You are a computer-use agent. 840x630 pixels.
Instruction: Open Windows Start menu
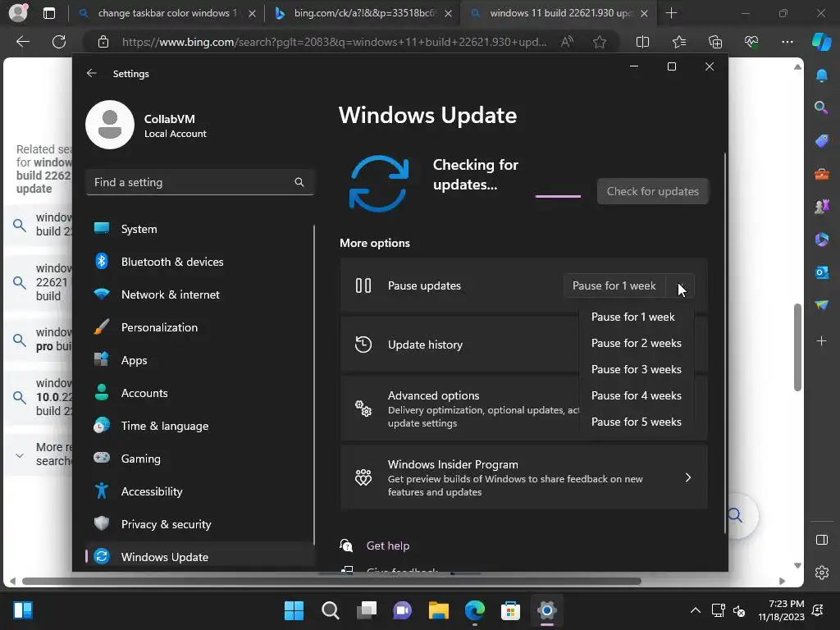294,610
